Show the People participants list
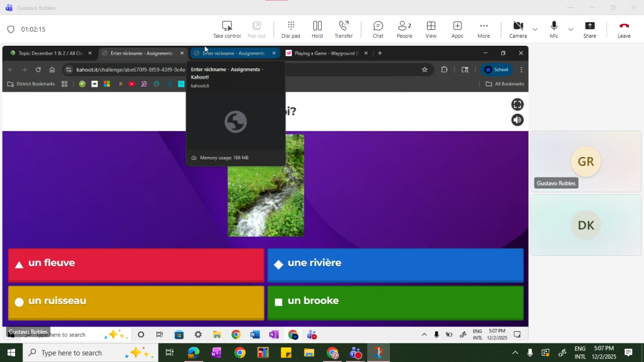The height and width of the screenshot is (362, 644). pyautogui.click(x=404, y=29)
